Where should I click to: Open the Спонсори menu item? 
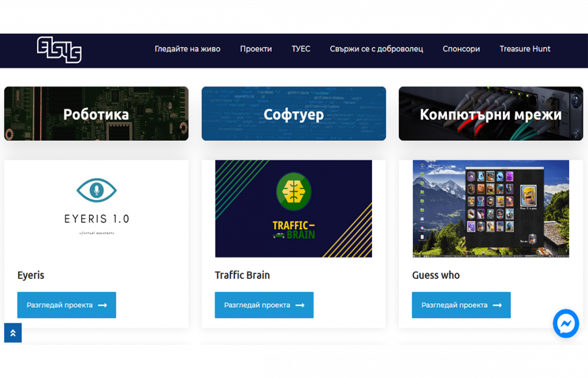[461, 49]
